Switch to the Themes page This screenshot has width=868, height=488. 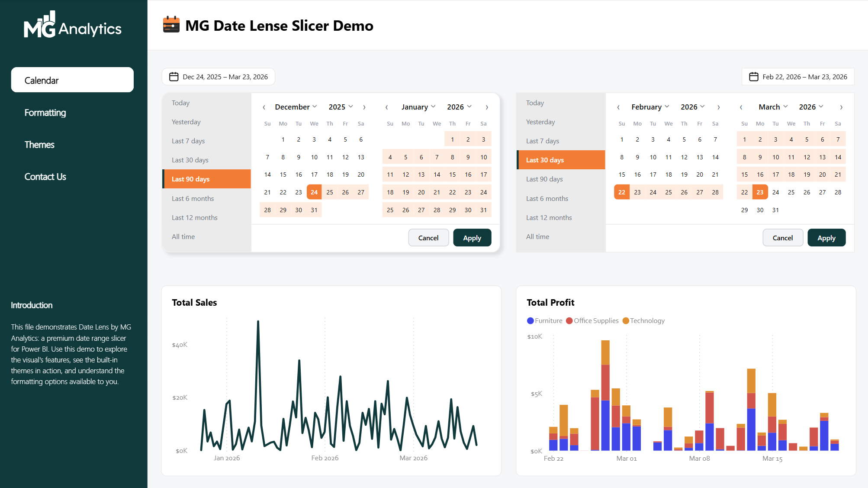pos(39,145)
